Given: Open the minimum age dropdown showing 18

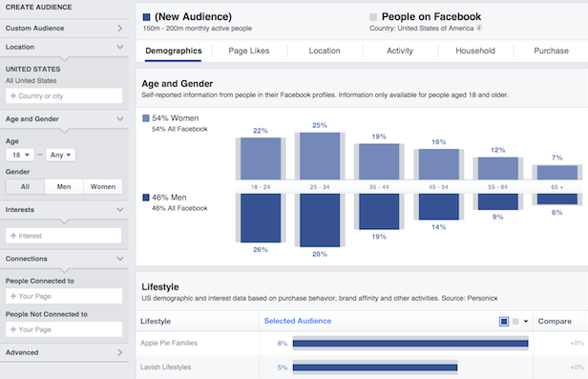Looking at the screenshot, I should [20, 155].
